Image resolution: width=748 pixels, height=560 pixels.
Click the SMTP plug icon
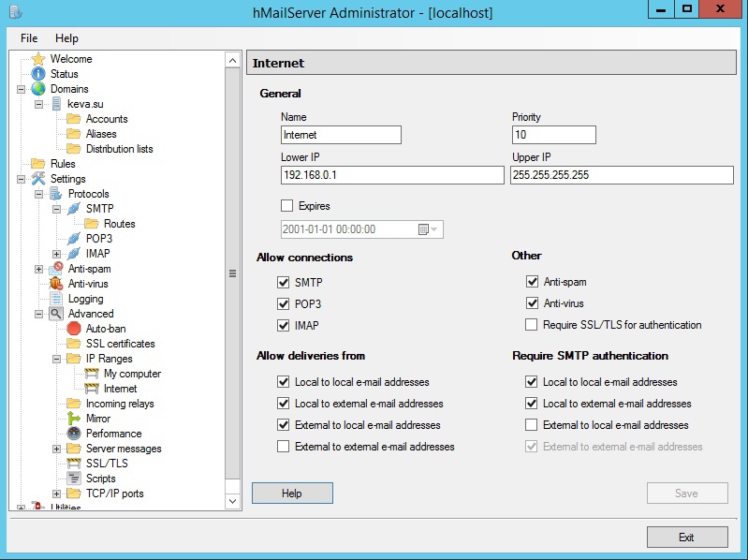pyautogui.click(x=73, y=209)
